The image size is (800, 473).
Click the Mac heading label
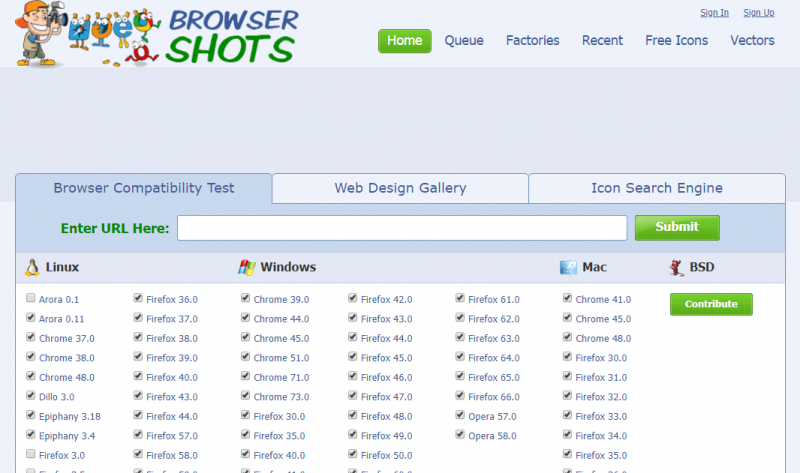click(x=594, y=267)
